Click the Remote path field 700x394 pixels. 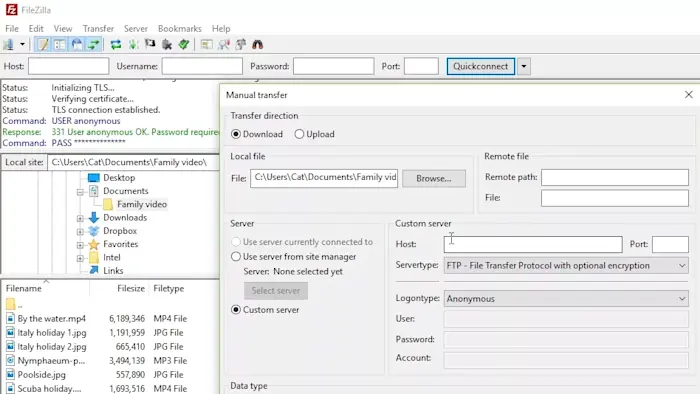tap(615, 178)
